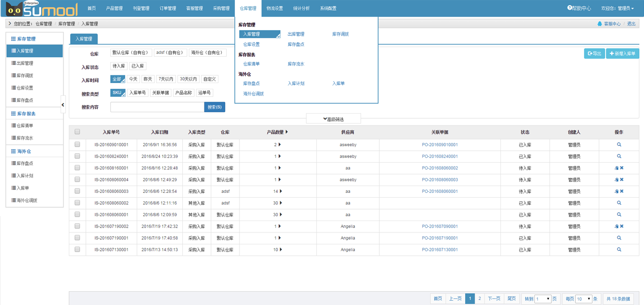Click the view magnifier icon for IS-201609010001
This screenshot has width=644, height=305.
tap(619, 145)
